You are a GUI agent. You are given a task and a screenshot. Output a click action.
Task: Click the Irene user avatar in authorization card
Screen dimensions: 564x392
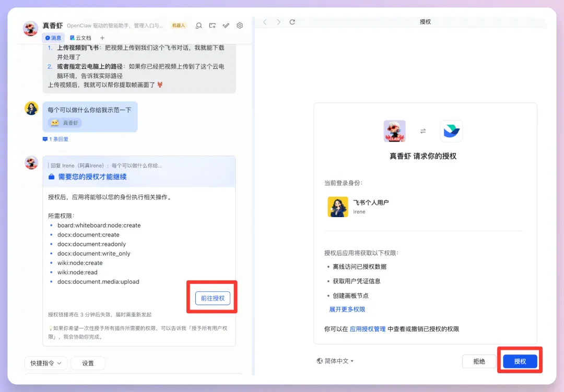[338, 207]
